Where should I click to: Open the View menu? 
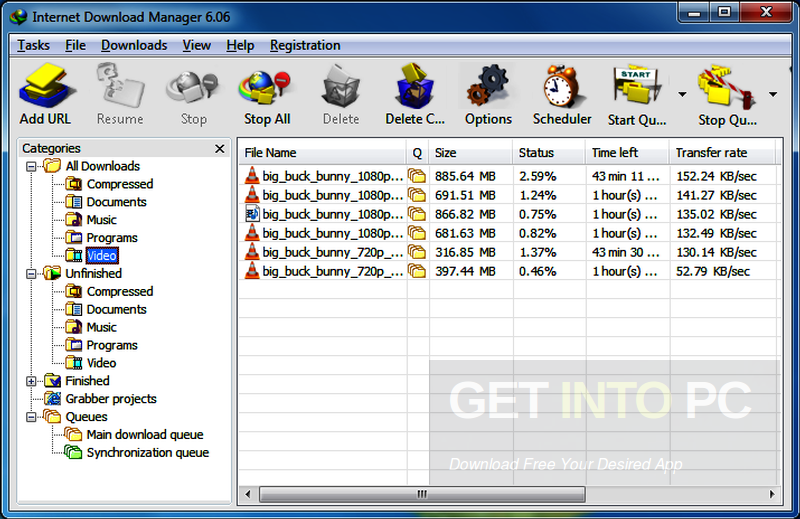click(197, 45)
